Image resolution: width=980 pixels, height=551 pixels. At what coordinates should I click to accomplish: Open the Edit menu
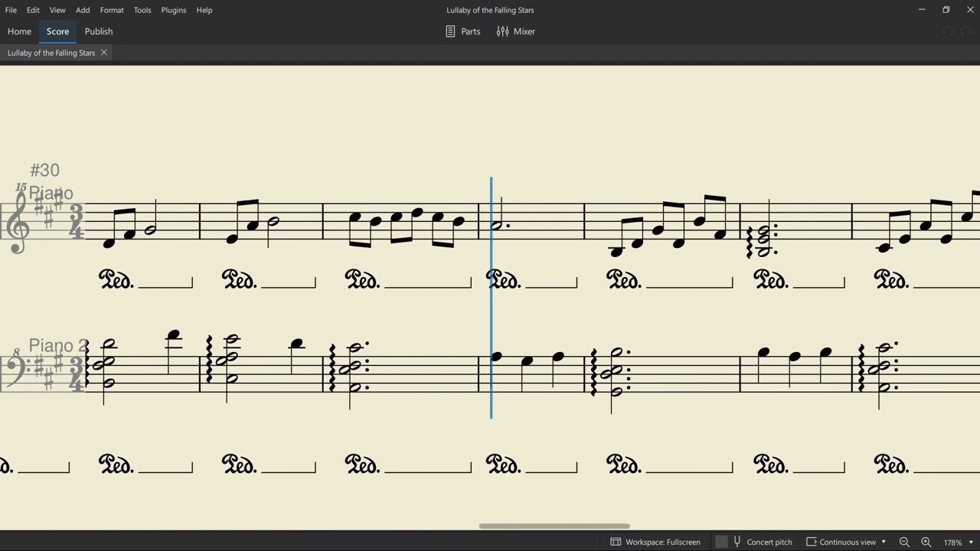tap(33, 10)
